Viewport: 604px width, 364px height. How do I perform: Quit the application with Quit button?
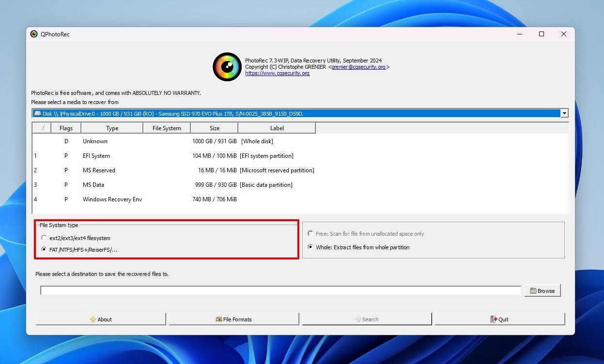coord(500,319)
